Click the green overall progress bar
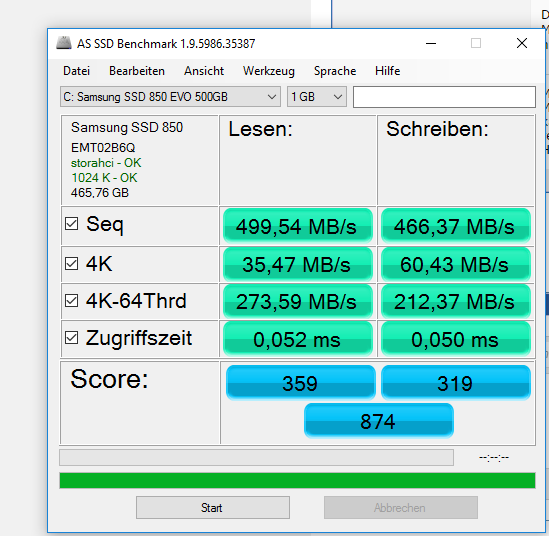Screen dimensions: 549x536 pyautogui.click(x=297, y=480)
